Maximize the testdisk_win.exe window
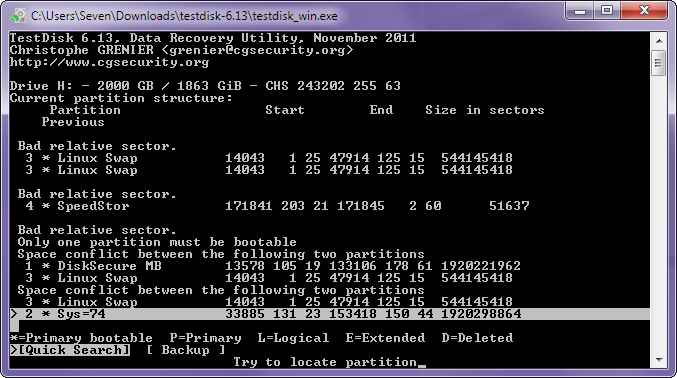 coord(607,11)
